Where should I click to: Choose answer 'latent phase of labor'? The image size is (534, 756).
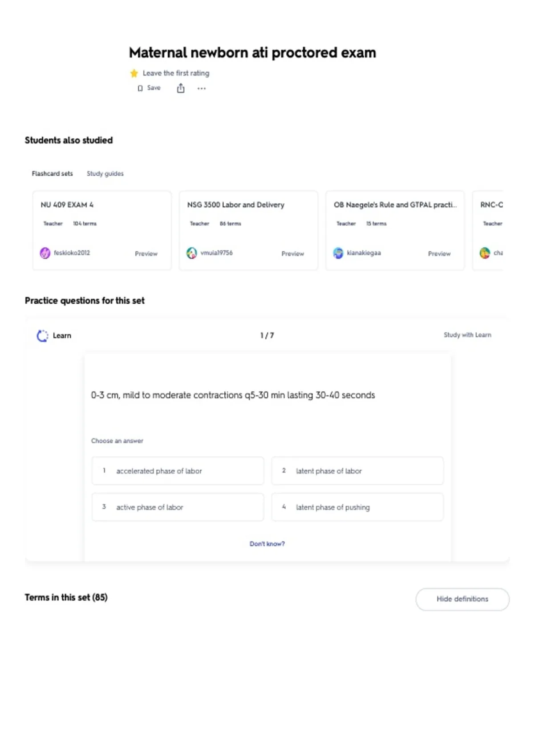[357, 471]
